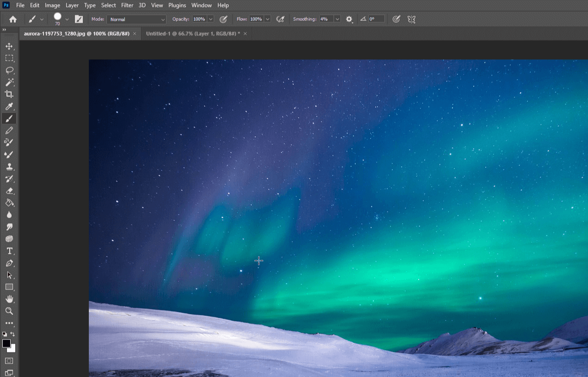Toggle pressure for opacity
This screenshot has width=588, height=377.
[223, 19]
